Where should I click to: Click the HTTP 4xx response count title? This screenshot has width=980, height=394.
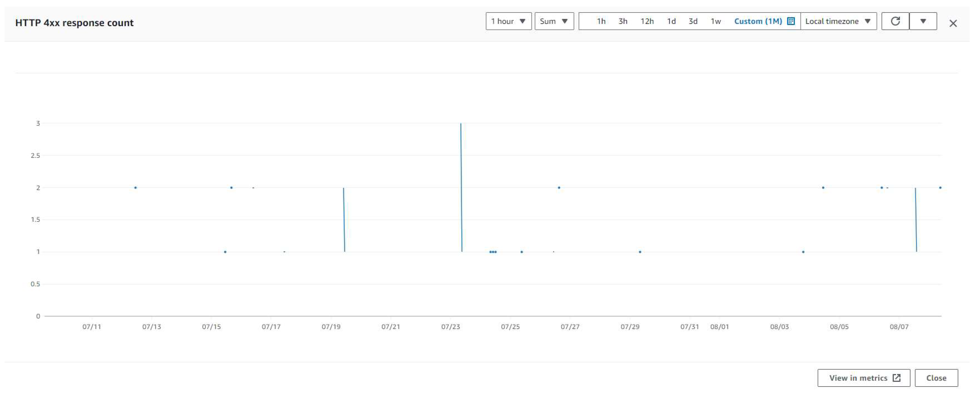(74, 23)
